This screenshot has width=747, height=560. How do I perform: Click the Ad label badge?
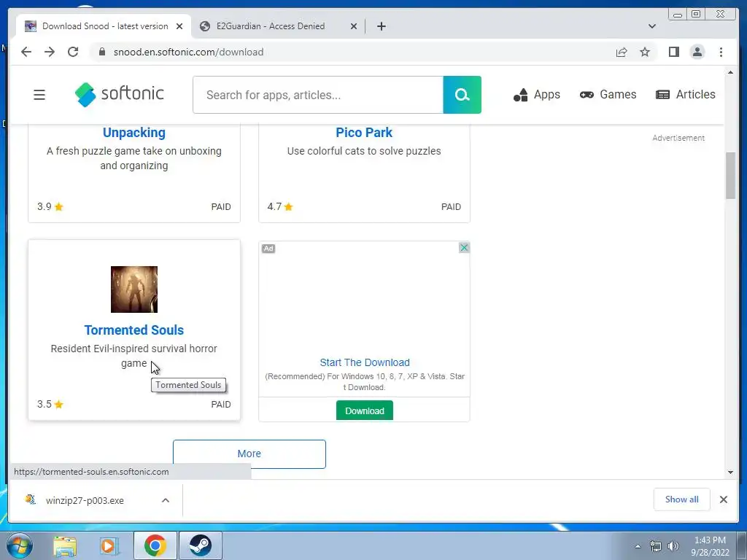point(268,248)
